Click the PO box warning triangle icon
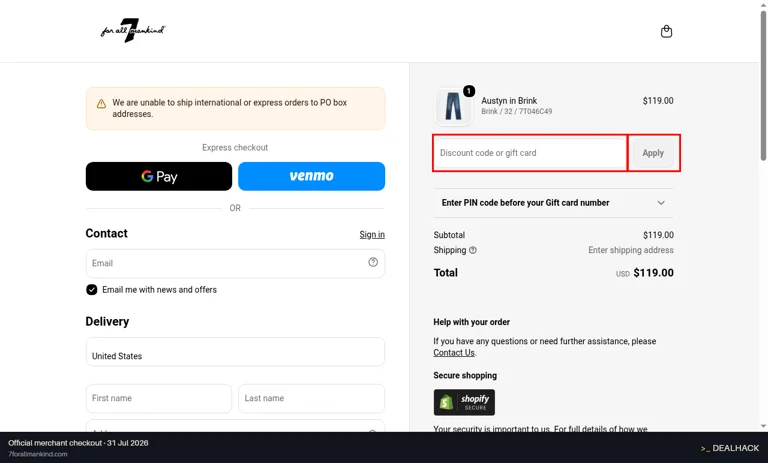Image resolution: width=768 pixels, height=463 pixels. tap(101, 104)
